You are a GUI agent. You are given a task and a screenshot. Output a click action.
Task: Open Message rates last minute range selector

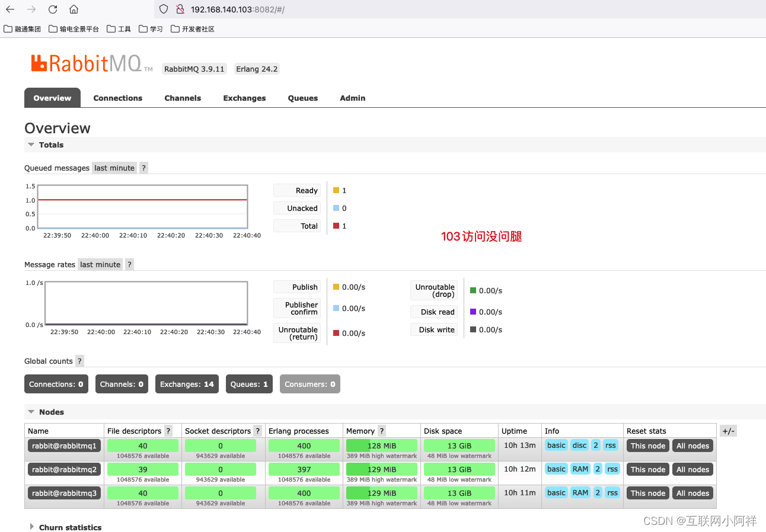pos(100,265)
